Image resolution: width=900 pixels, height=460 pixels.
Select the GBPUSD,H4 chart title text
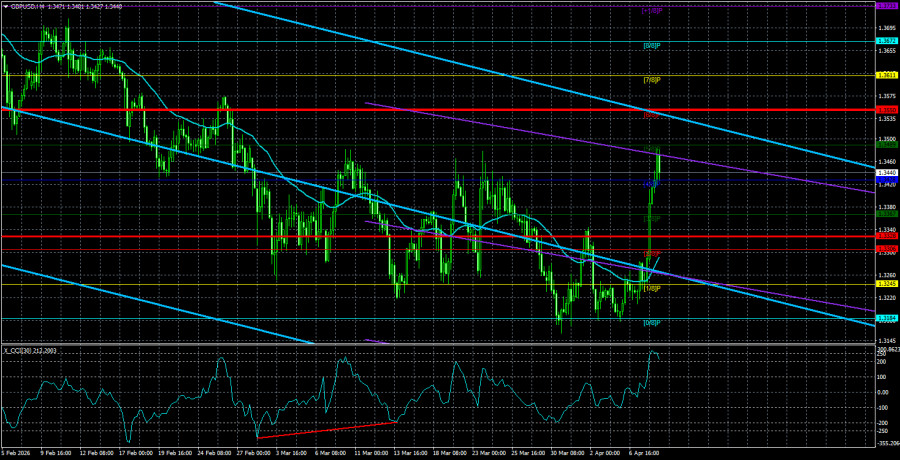click(x=26, y=5)
